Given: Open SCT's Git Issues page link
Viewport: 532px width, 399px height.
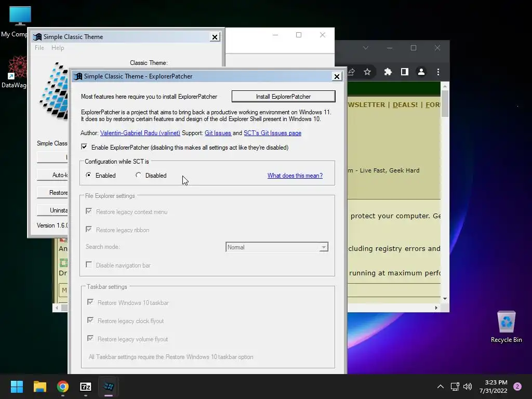Looking at the screenshot, I should coord(272,133).
